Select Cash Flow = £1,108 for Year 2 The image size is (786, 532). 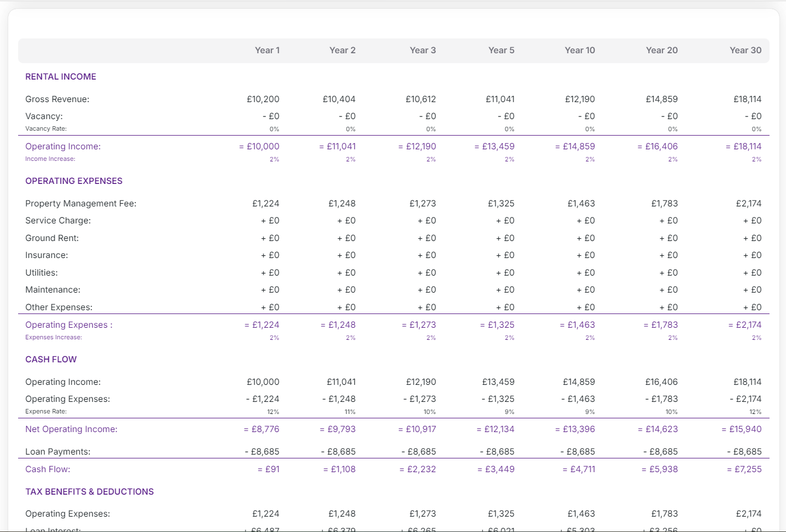(339, 469)
